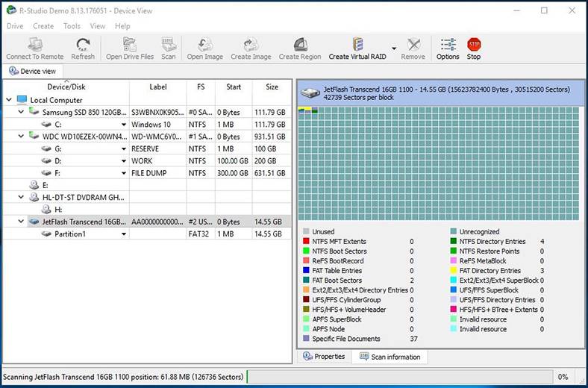588x388 pixels.
Task: Collapse the HL-DT-ST DVDRAM node
Action: tap(21, 197)
